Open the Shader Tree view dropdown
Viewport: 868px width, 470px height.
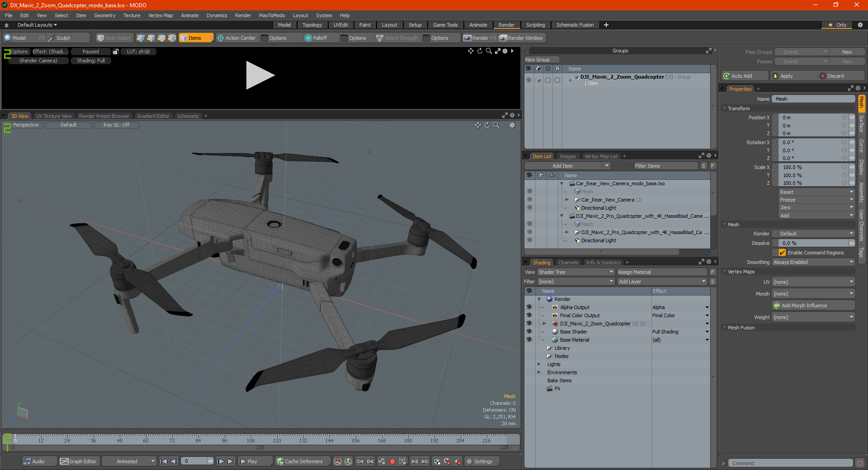[x=576, y=272]
